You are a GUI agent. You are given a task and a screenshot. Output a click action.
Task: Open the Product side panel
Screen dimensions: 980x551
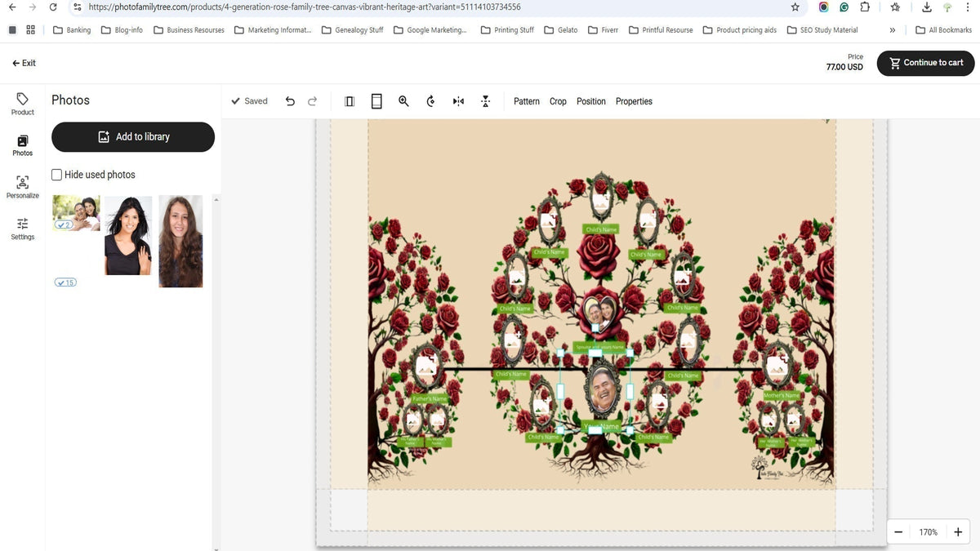point(23,104)
